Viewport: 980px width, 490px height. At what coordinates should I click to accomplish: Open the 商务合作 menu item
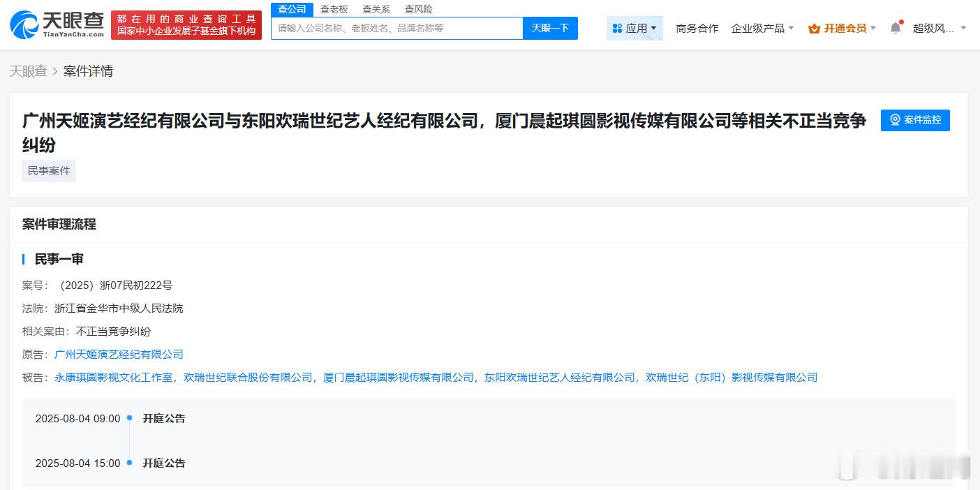tap(697, 29)
